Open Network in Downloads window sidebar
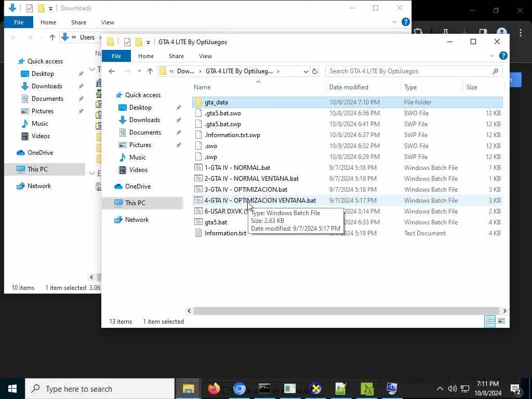The image size is (532, 399). [39, 186]
